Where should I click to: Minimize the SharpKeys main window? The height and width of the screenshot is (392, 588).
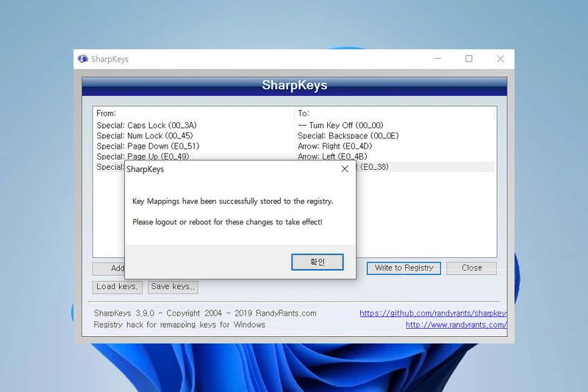pos(437,59)
